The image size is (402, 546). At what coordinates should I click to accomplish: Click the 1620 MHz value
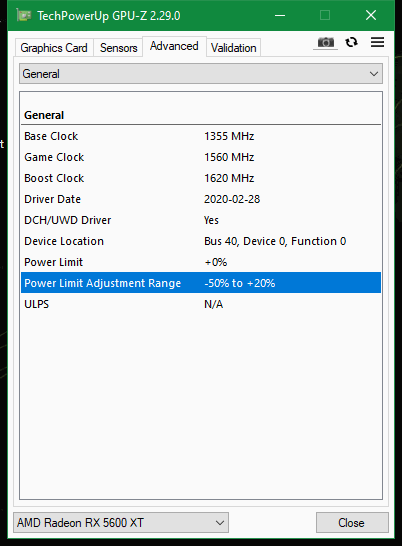click(x=229, y=178)
